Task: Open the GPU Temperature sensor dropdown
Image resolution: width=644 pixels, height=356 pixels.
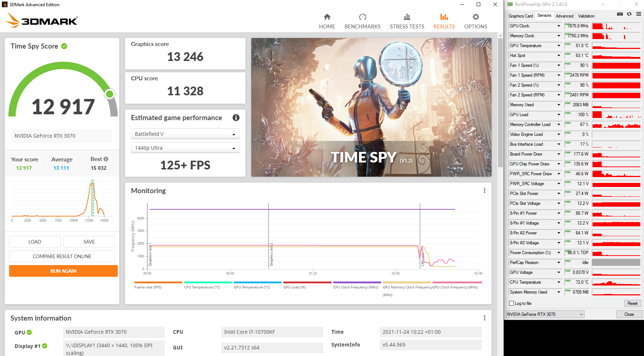Action: coord(559,46)
